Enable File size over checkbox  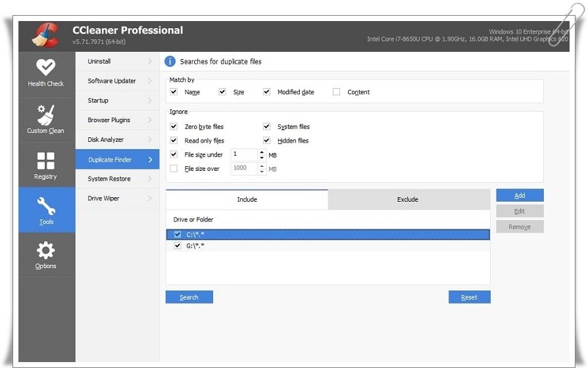pyautogui.click(x=174, y=168)
